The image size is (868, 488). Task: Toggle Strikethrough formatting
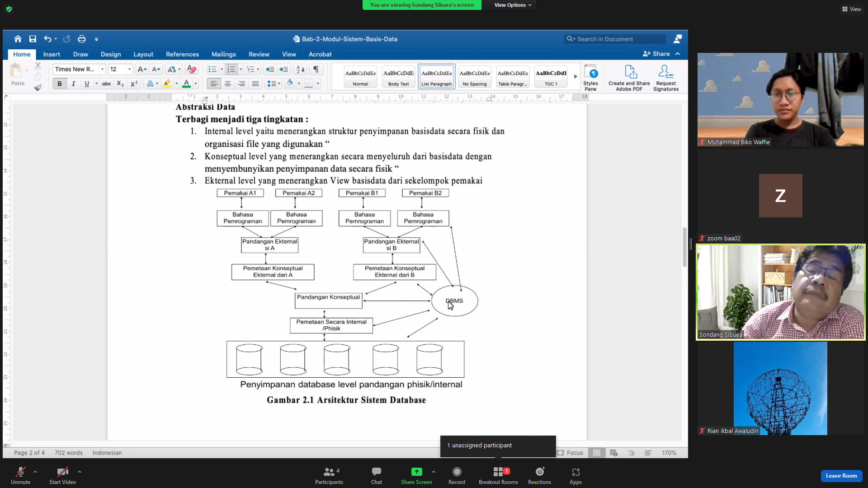coord(106,84)
